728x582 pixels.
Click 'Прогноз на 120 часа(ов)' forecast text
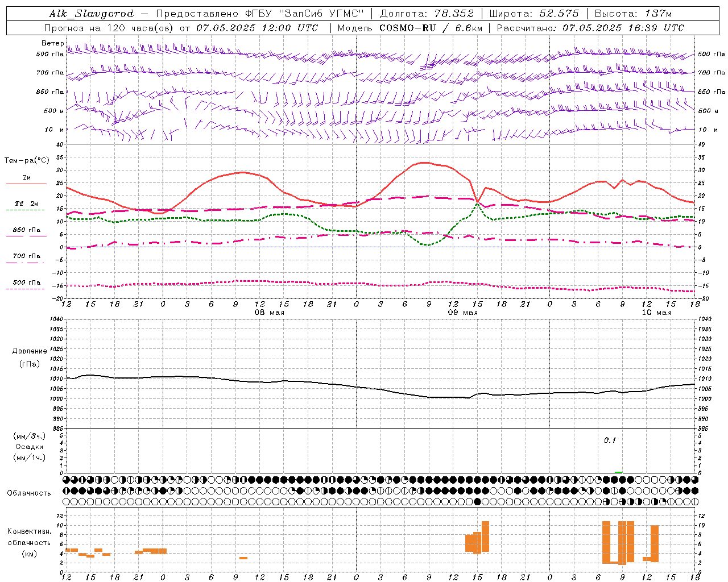(110, 28)
